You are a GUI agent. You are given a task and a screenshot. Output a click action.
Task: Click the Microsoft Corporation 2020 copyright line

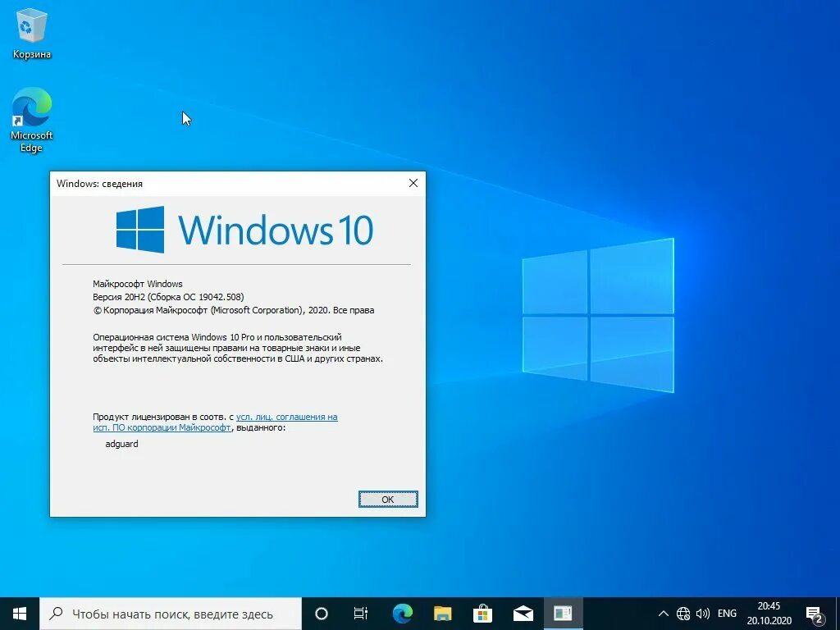(234, 310)
